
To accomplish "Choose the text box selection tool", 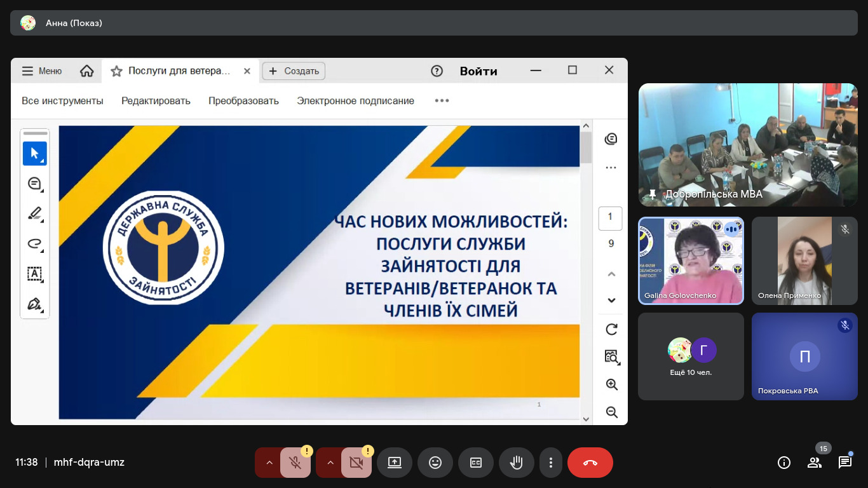I will click(35, 274).
